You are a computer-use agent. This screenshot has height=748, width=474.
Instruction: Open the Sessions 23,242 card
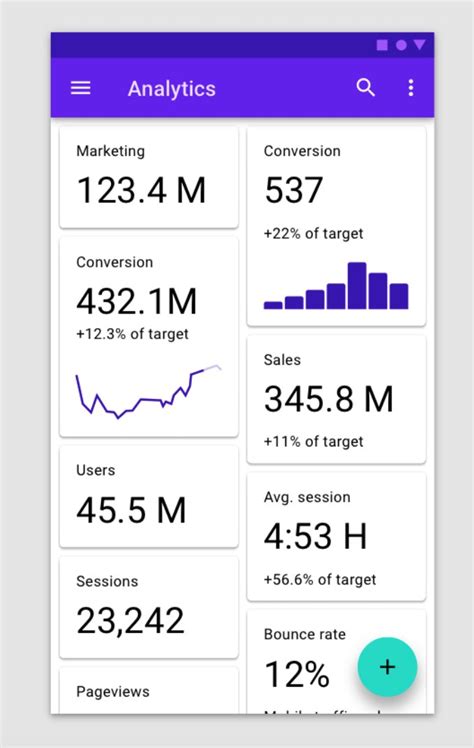pos(149,607)
